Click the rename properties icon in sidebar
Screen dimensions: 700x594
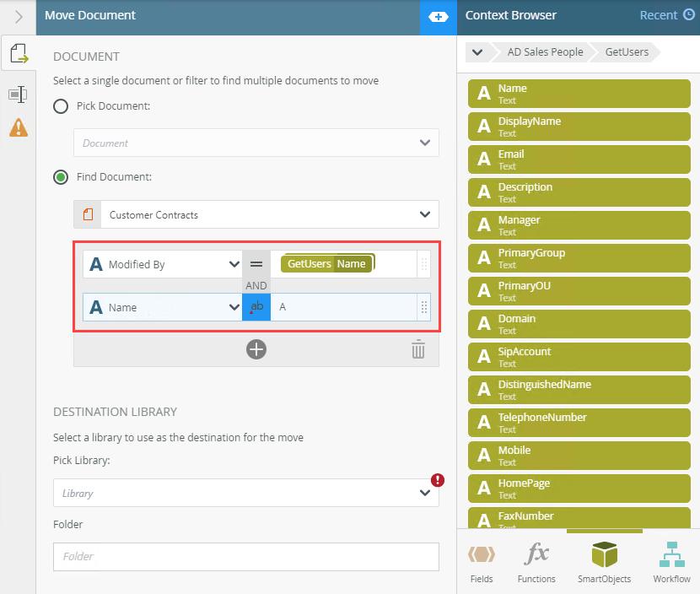click(x=18, y=94)
